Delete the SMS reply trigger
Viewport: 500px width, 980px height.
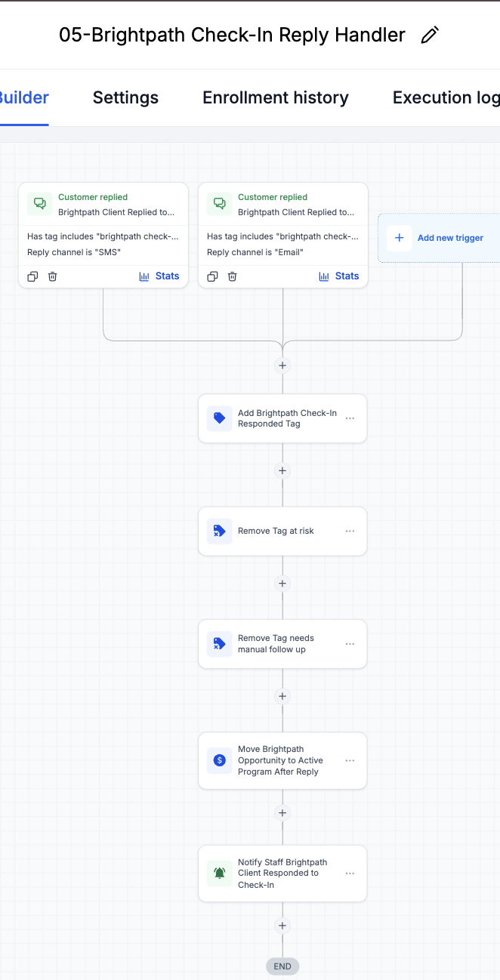(52, 276)
